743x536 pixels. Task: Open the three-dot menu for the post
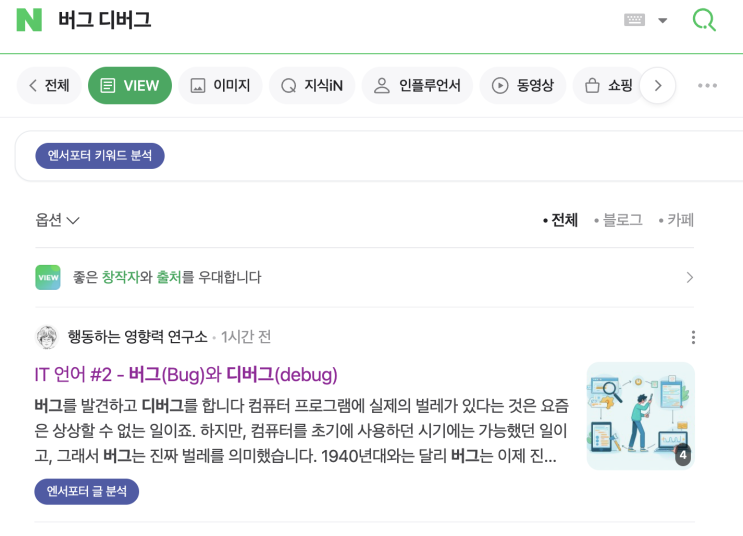point(693,338)
